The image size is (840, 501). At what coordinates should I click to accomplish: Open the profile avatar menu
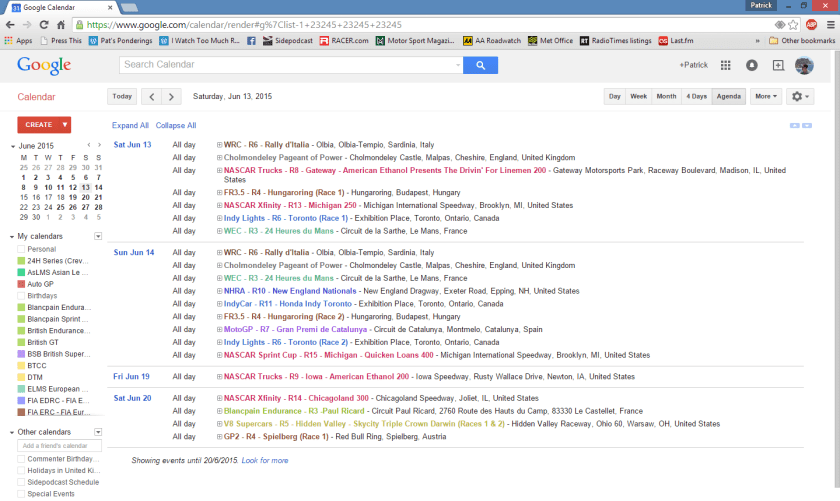[804, 65]
